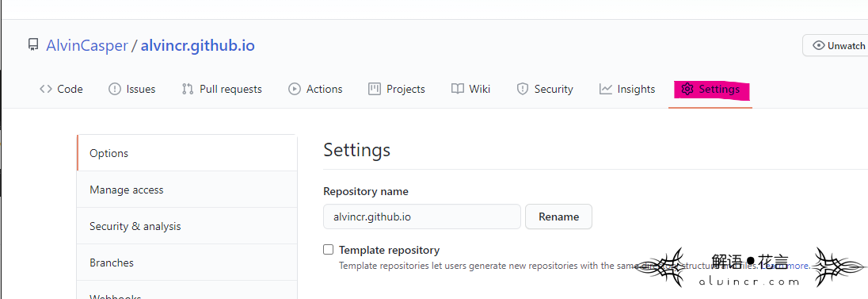This screenshot has width=868, height=299.
Task: Switch to the Code tab
Action: (62, 89)
